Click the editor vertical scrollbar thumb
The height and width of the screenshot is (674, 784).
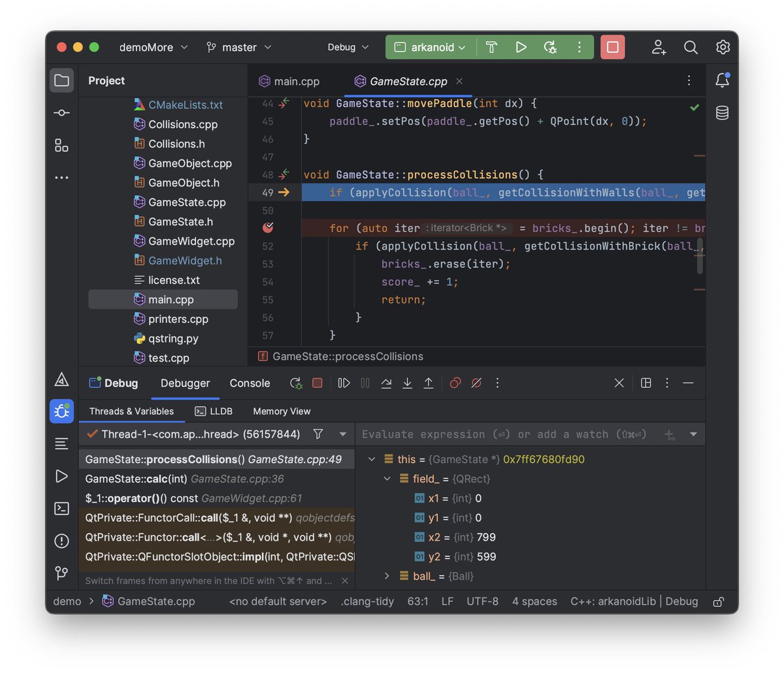pos(700,256)
